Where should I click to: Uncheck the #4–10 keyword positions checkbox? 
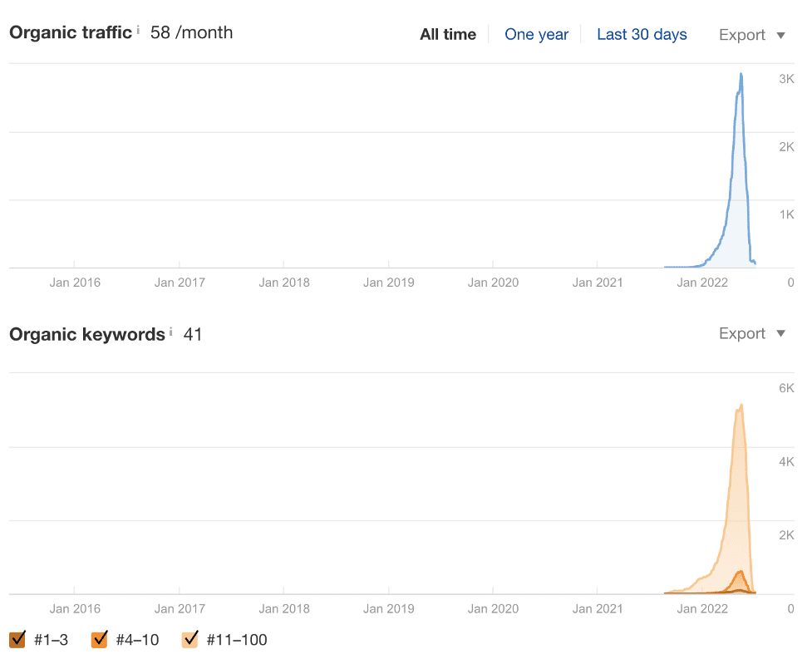coord(100,639)
